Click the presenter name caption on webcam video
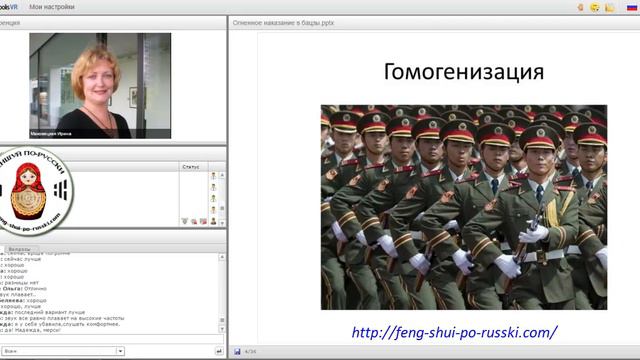640x360 pixels. (x=51, y=134)
